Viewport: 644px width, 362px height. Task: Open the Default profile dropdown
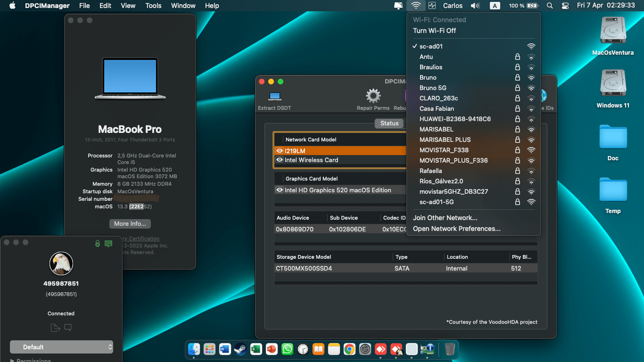pos(61,347)
